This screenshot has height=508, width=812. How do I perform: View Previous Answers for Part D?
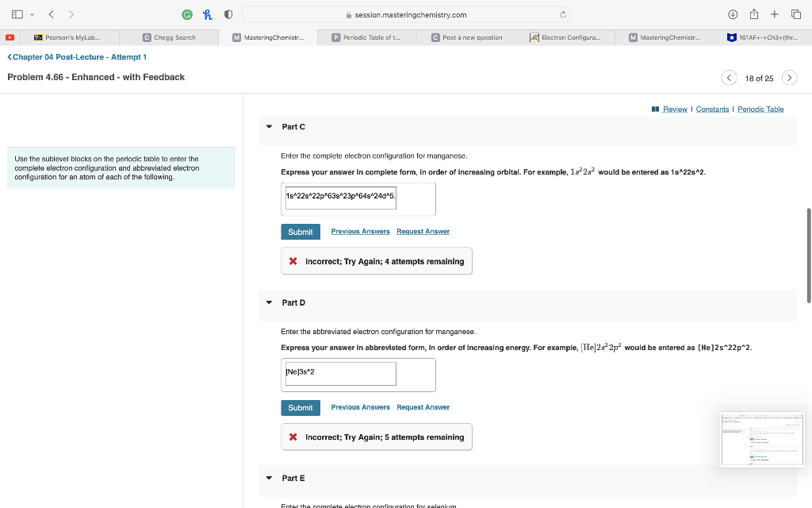pos(361,407)
